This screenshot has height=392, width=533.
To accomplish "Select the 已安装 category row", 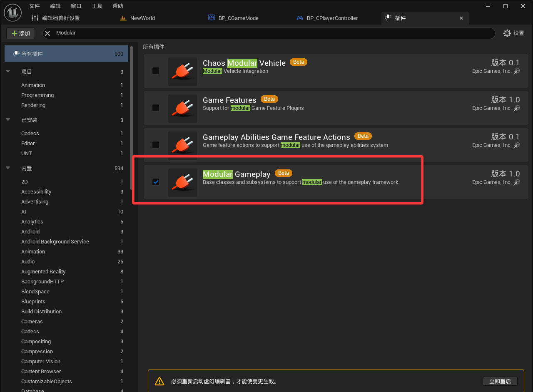I will [x=66, y=120].
